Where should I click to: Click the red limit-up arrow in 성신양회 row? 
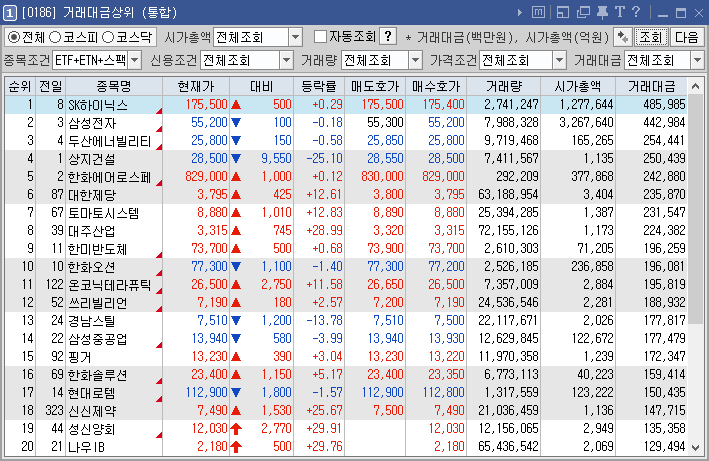(x=236, y=428)
